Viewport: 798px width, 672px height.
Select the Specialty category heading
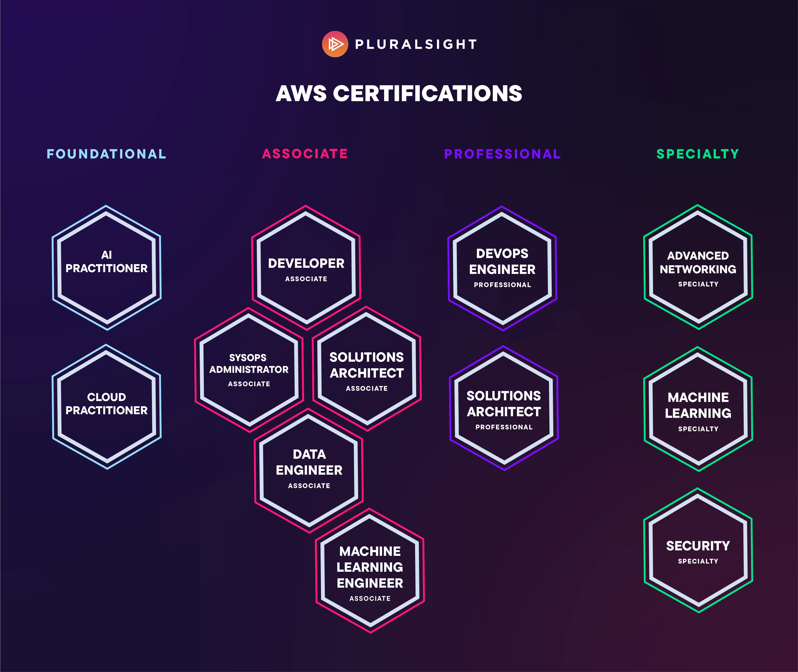click(x=698, y=154)
